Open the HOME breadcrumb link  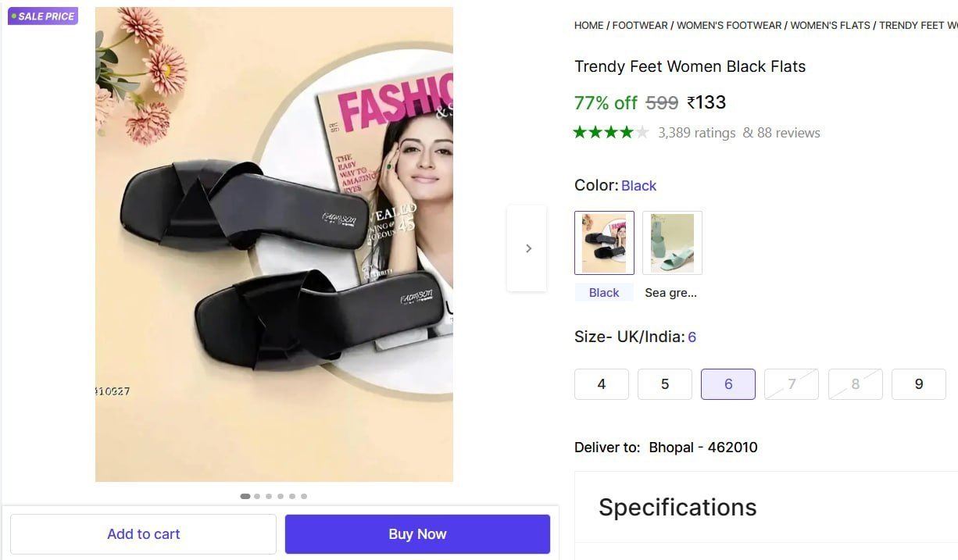[x=588, y=25]
